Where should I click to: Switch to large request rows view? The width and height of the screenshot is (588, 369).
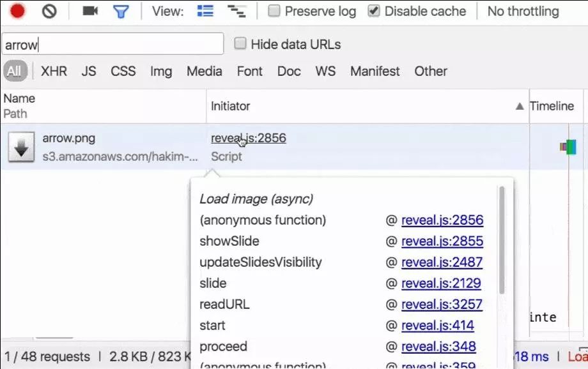[x=205, y=11]
